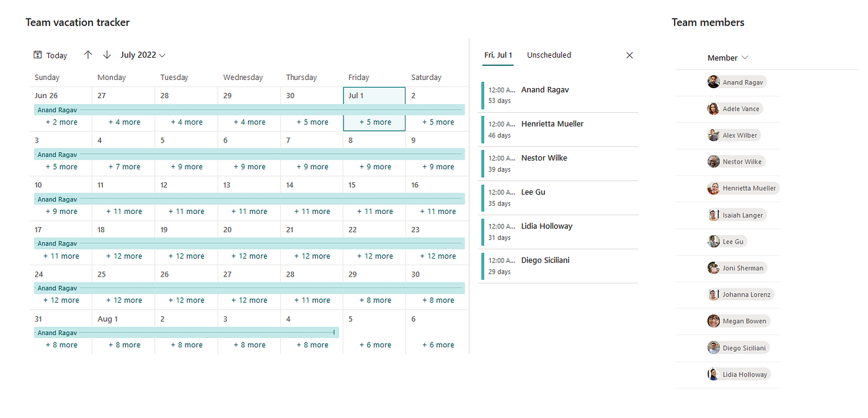Click Anand Ragav bar in Jun 26 week

[249, 110]
